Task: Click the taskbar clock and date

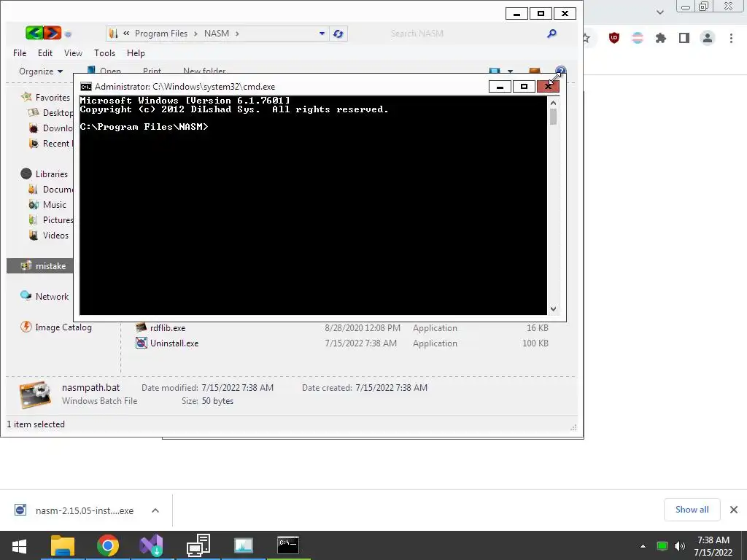Action: click(713, 546)
